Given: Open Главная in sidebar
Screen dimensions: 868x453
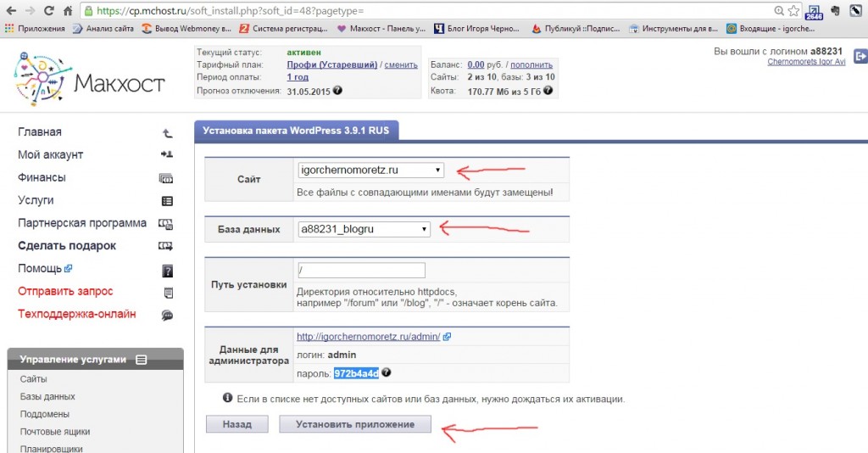Looking at the screenshot, I should click(x=40, y=131).
